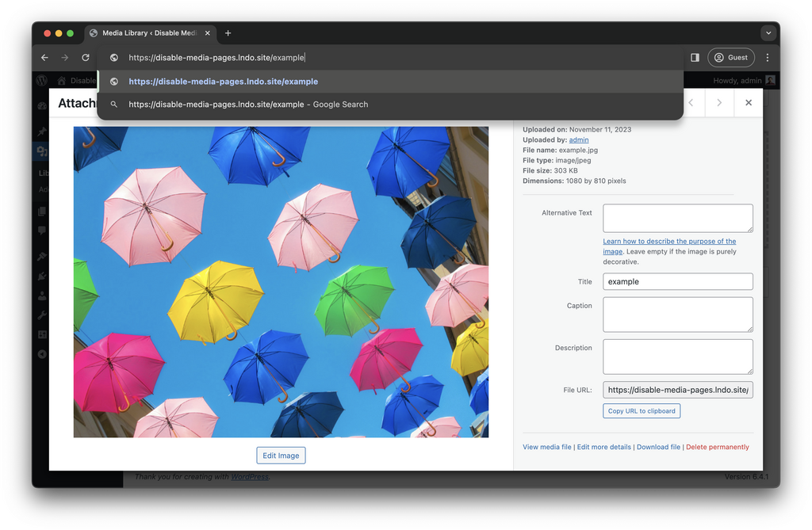Open the Edit more details link

[604, 447]
